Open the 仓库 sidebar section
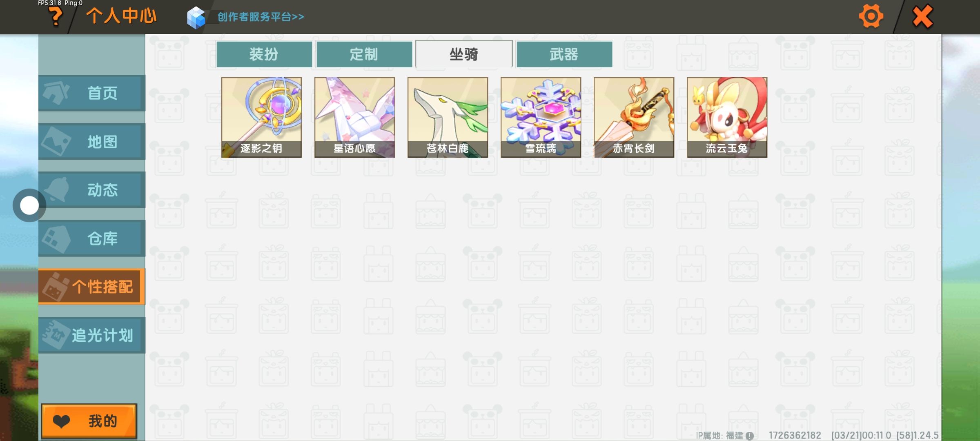Image resolution: width=980 pixels, height=441 pixels. point(92,238)
